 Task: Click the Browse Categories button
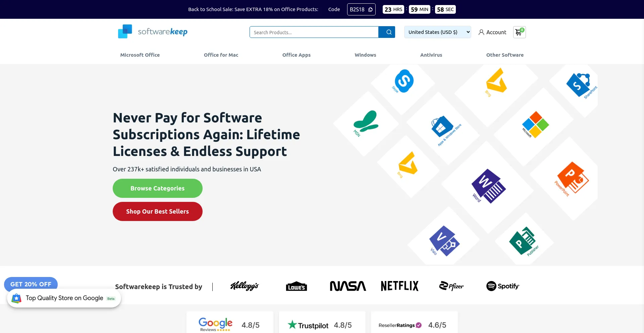point(158,188)
